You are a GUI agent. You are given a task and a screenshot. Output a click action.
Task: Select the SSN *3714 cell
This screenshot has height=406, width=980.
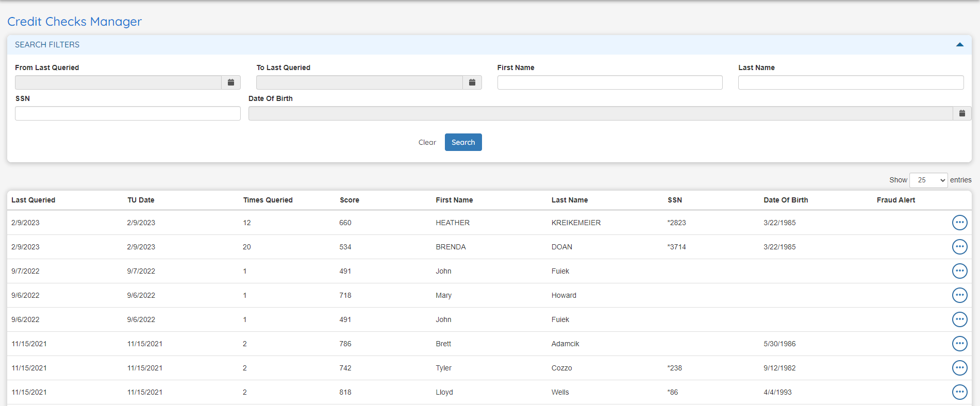[677, 247]
